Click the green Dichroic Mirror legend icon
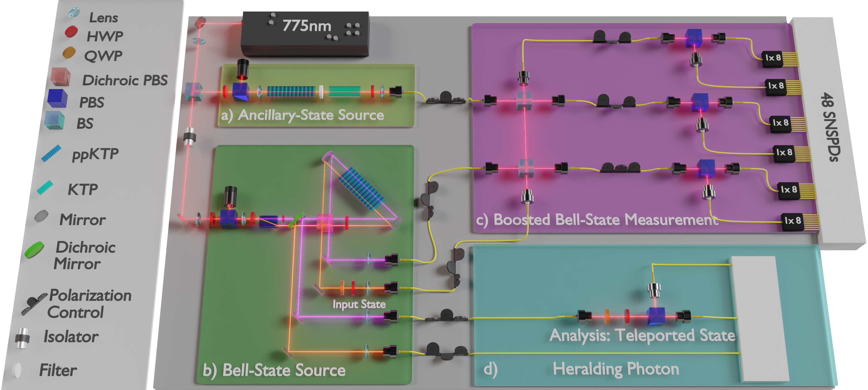Image resolution: width=868 pixels, height=390 pixels. click(x=34, y=250)
